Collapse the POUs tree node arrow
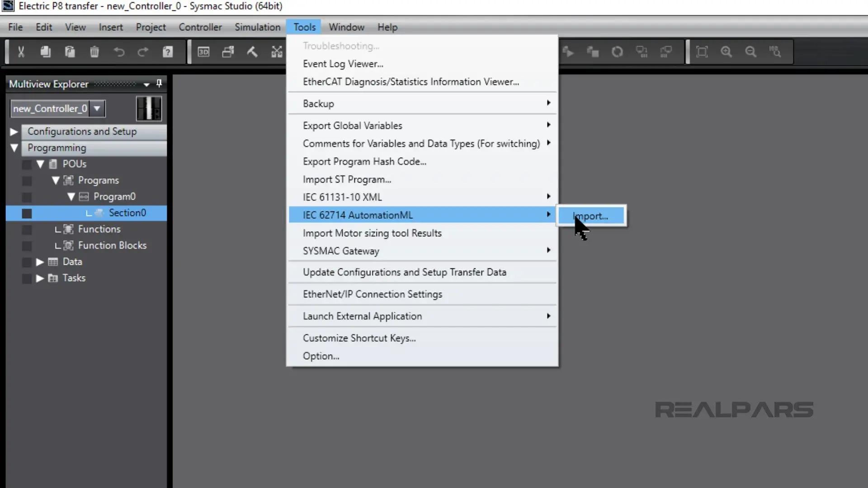Image resolution: width=868 pixels, height=488 pixels. point(40,164)
